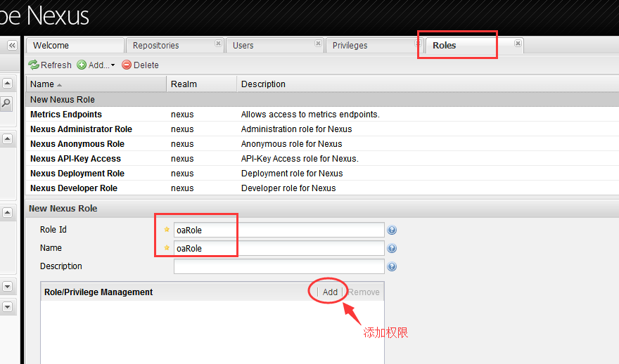
Task: Collapse the second sidebar section arrow
Action: (8, 139)
